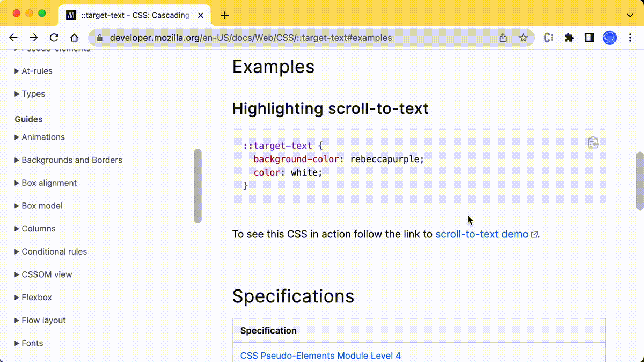The height and width of the screenshot is (362, 644).
Task: Reload the current page
Action: (x=54, y=38)
